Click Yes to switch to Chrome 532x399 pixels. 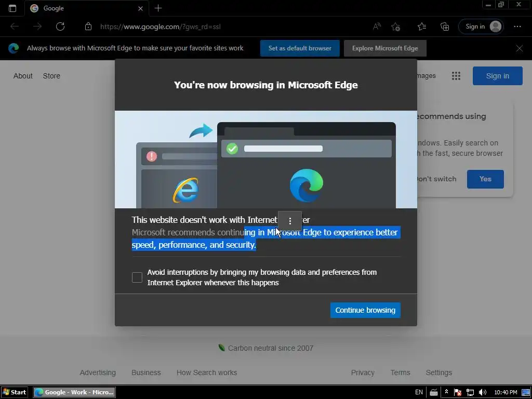click(x=485, y=179)
